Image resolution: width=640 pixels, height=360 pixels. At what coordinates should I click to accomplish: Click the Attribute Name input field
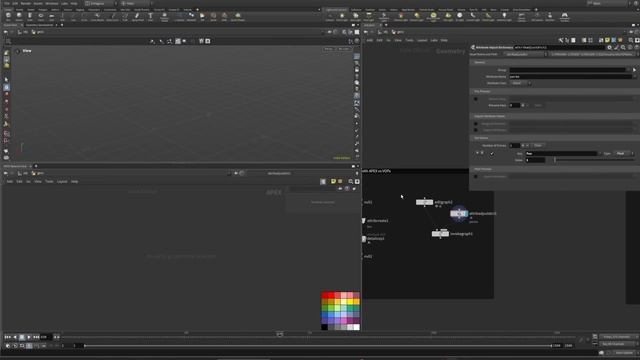coord(570,76)
